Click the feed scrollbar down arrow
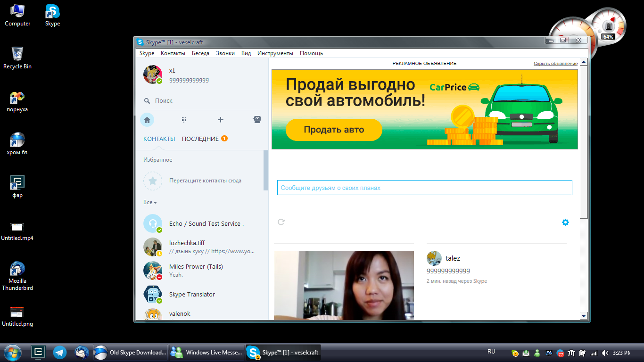This screenshot has height=362, width=644. coord(584,315)
